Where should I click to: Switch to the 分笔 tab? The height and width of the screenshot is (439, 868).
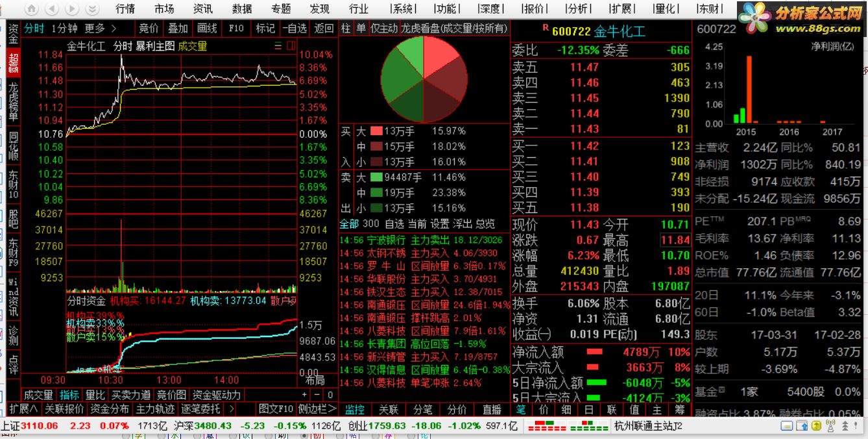point(423,409)
